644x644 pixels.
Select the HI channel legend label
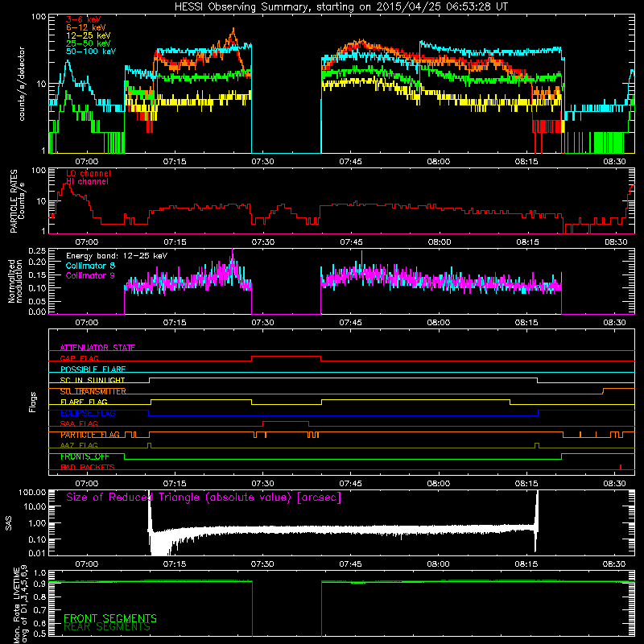[87, 182]
